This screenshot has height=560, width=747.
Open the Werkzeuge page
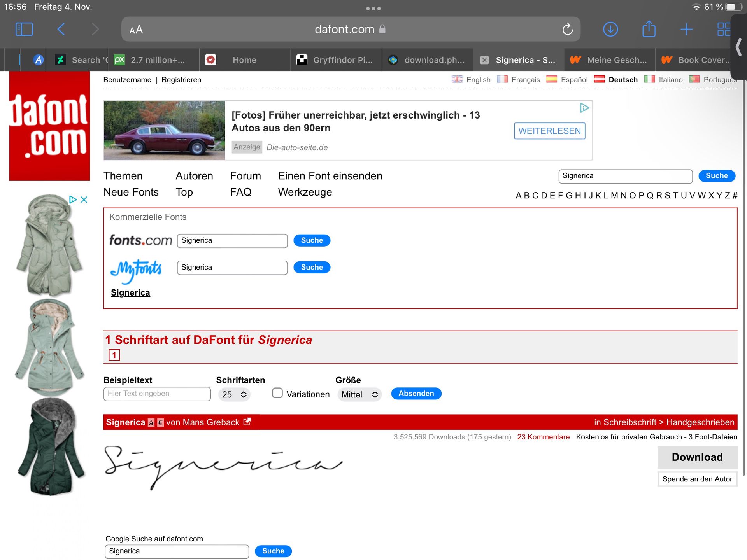coord(305,192)
